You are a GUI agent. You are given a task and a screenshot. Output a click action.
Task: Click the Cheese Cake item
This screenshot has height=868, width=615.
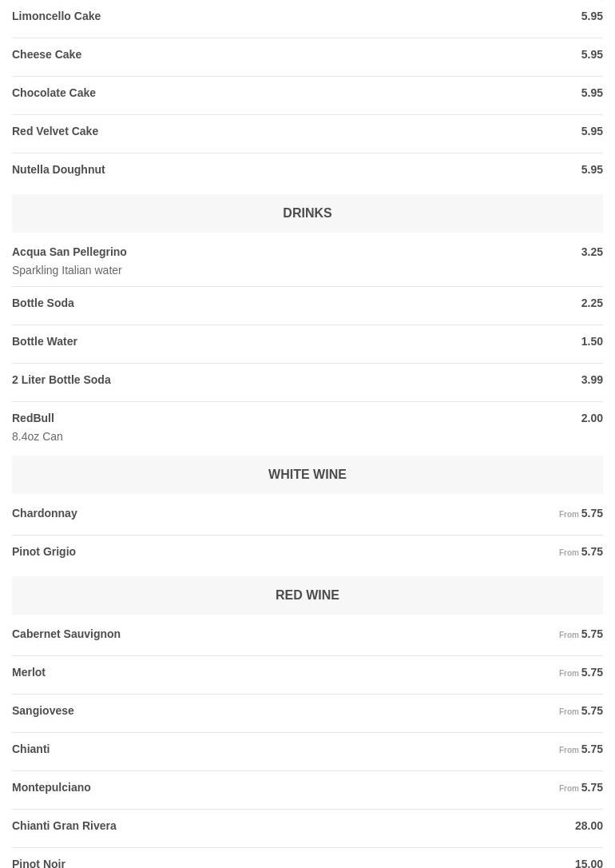pyautogui.click(x=47, y=54)
